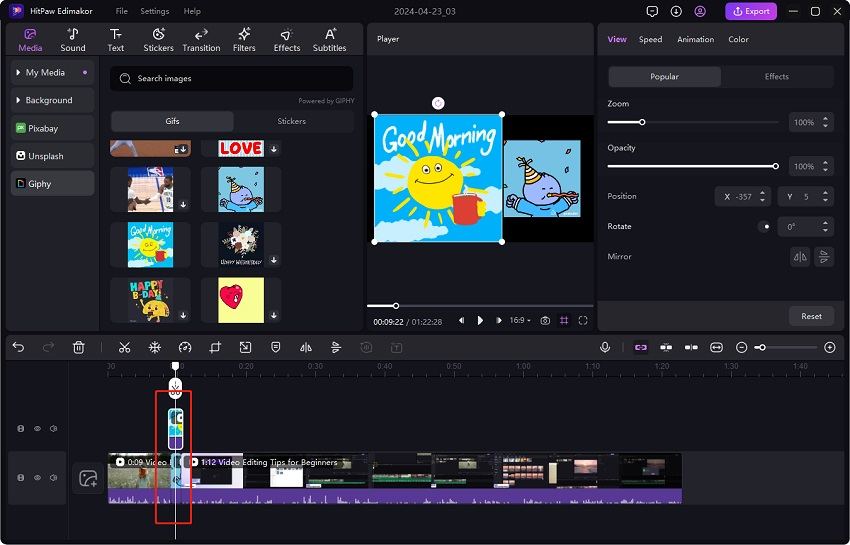This screenshot has height=545, width=850.
Task: Click the Opacity slider handle
Action: tap(776, 166)
